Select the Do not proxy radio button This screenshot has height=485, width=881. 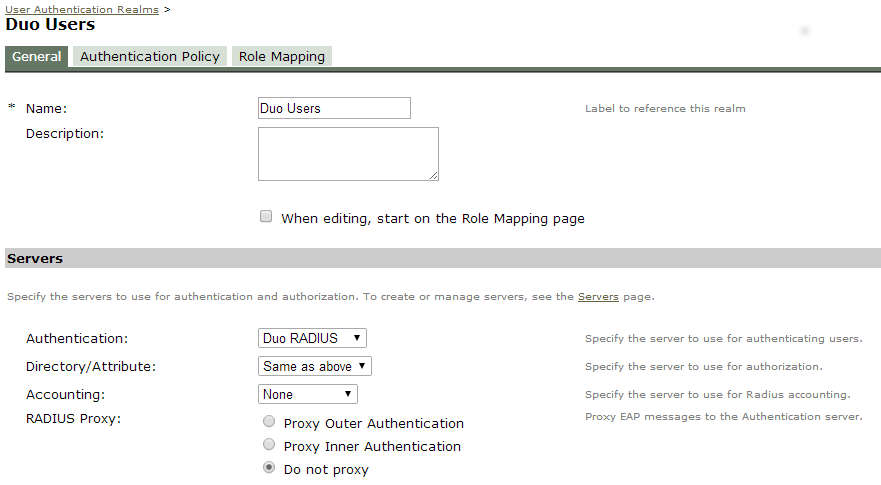tap(268, 468)
